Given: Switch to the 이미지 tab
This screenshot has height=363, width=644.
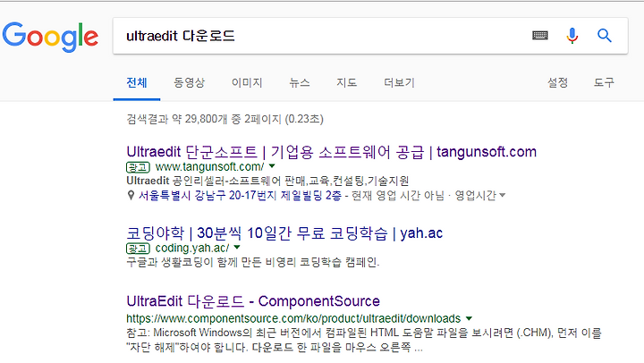Looking at the screenshot, I should [247, 83].
